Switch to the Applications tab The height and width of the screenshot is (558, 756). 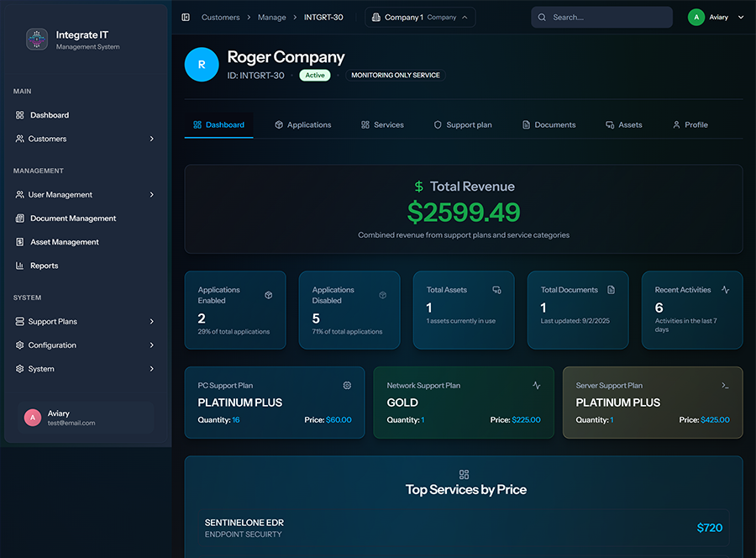tap(302, 125)
